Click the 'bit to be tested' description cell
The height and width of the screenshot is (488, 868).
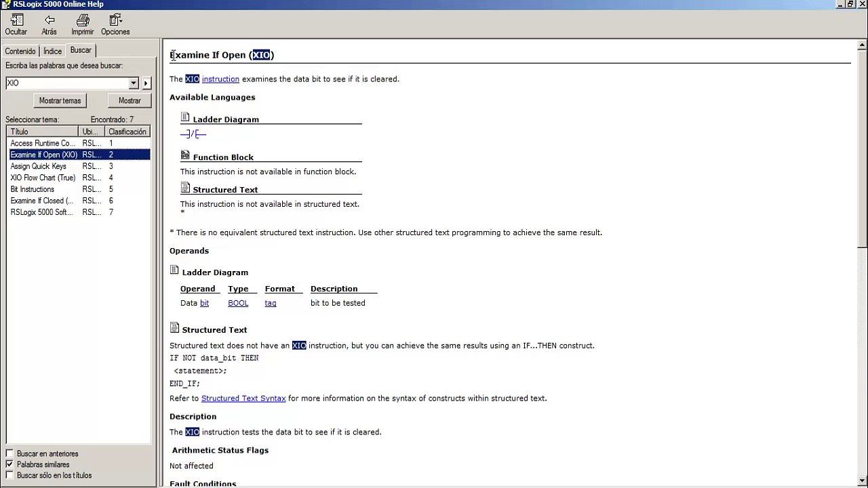coord(338,303)
